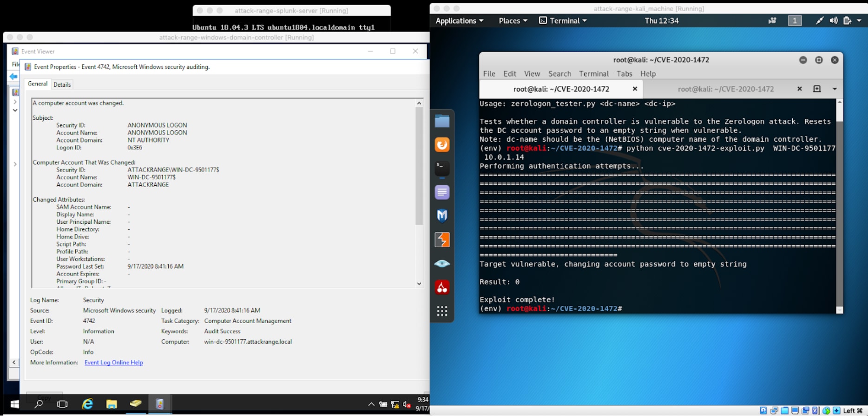
Task: Click the new terminal tab icon
Action: click(x=817, y=89)
